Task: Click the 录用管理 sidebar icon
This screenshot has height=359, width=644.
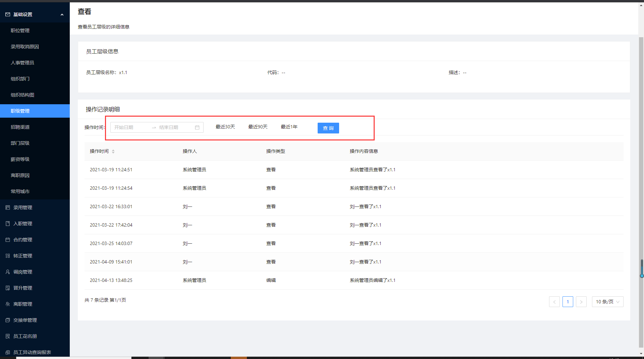Action: 8,207
